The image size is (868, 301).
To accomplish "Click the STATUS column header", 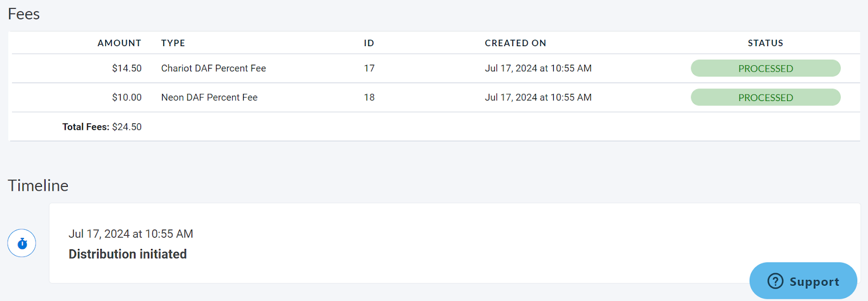I will [765, 43].
